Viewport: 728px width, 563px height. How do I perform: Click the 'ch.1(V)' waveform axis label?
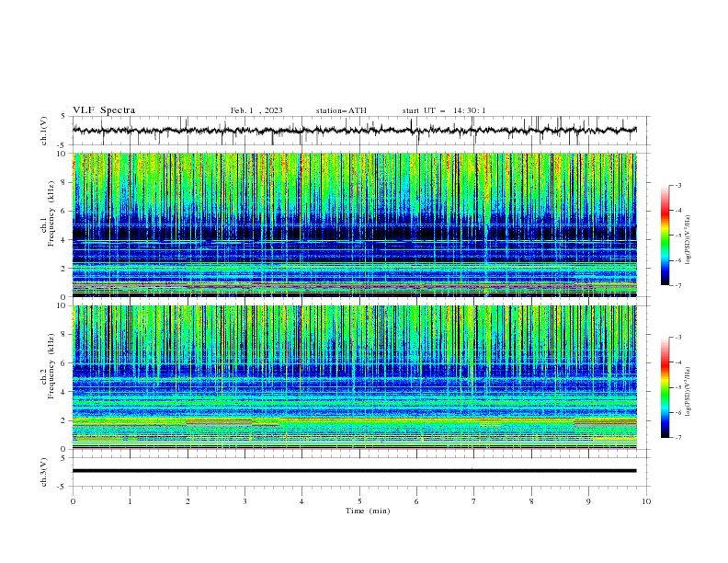coord(44,131)
